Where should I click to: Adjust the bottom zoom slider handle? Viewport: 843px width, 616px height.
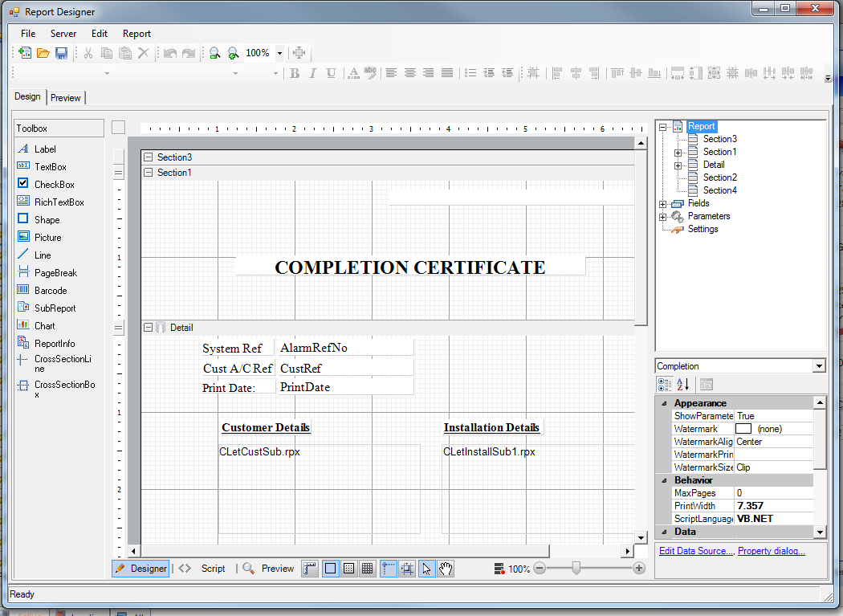pyautogui.click(x=576, y=569)
